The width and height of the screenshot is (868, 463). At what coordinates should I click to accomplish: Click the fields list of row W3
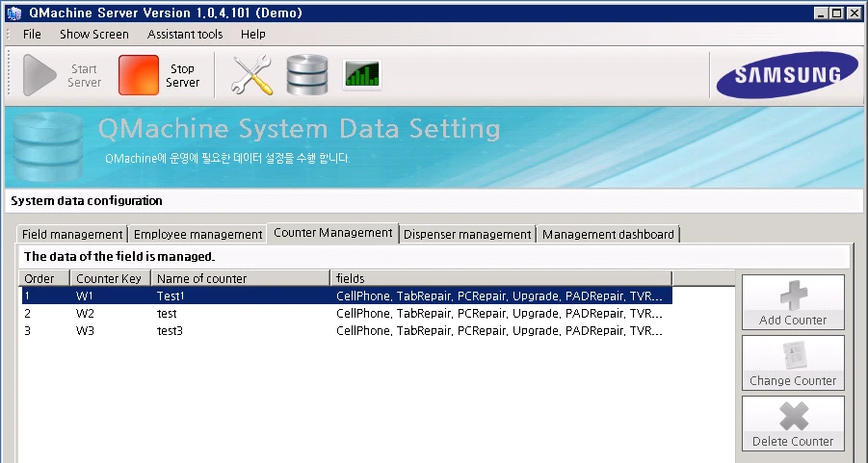coord(499,331)
